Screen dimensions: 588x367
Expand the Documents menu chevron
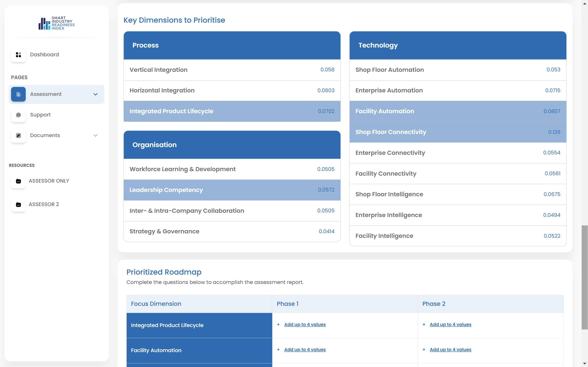pos(96,135)
